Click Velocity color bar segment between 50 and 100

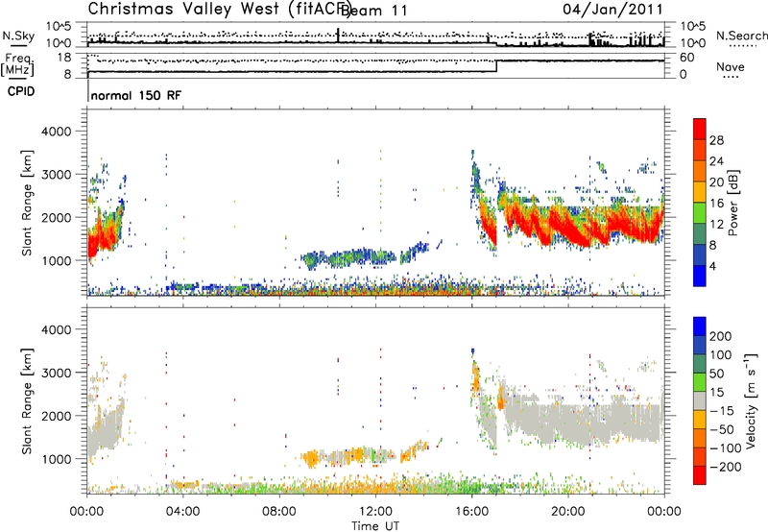tap(700, 364)
